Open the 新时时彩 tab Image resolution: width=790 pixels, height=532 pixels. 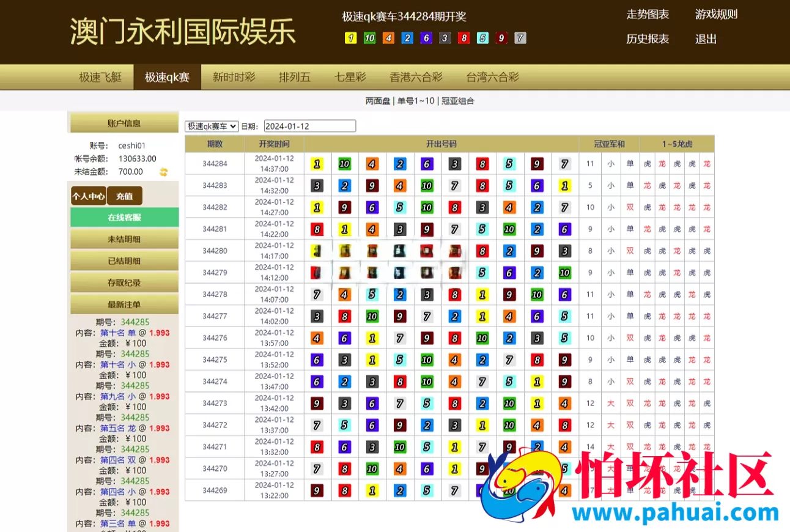[234, 77]
